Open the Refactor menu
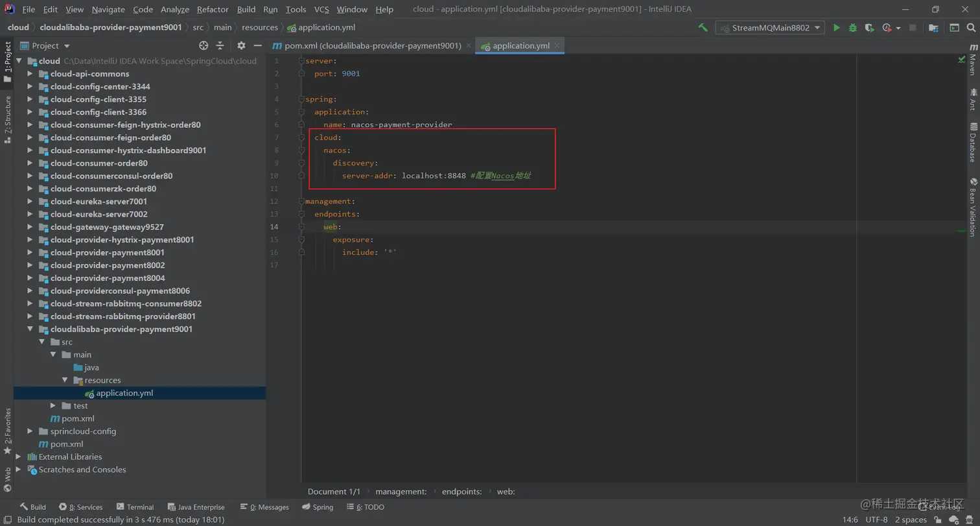 pyautogui.click(x=213, y=9)
